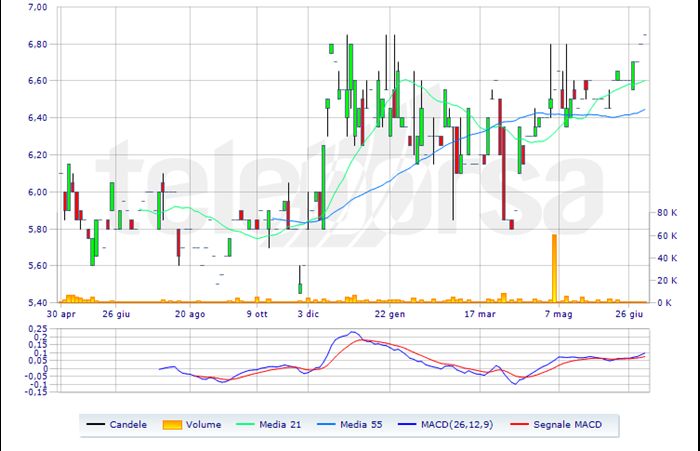
Task: Click the 6,00 price axis label
Action: 38,192
